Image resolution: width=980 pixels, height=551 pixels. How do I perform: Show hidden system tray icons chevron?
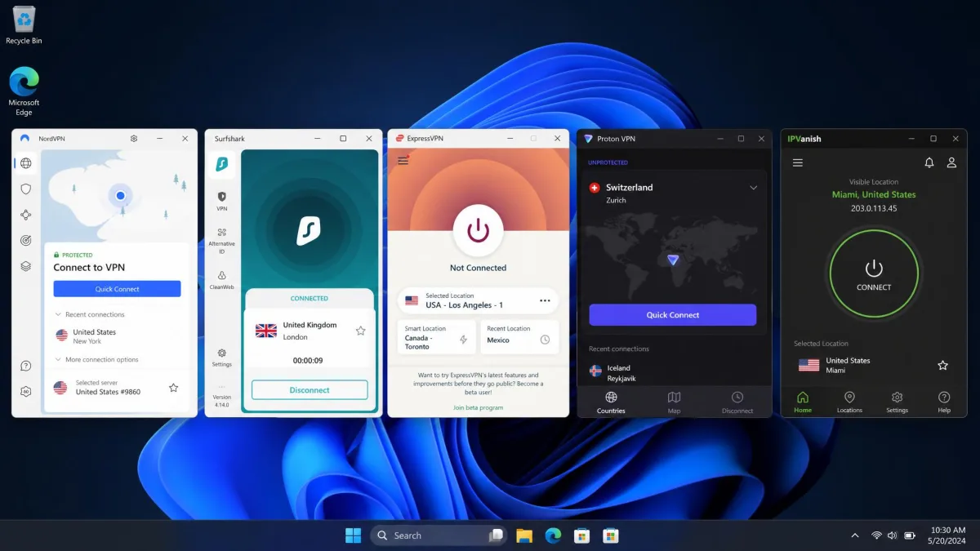855,535
